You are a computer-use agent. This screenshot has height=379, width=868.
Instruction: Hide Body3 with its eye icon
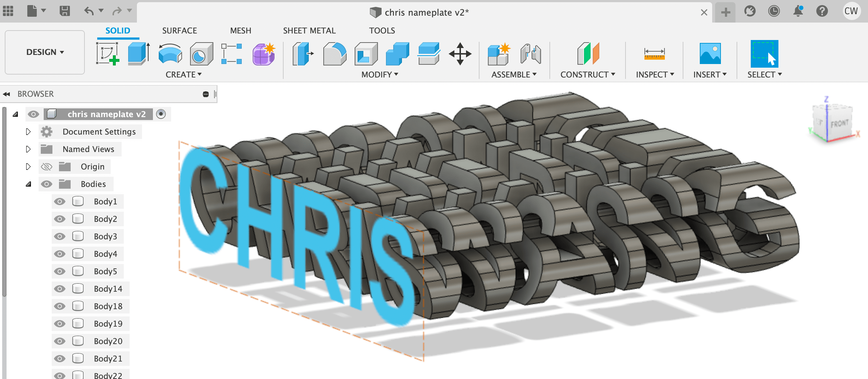pyautogui.click(x=60, y=236)
